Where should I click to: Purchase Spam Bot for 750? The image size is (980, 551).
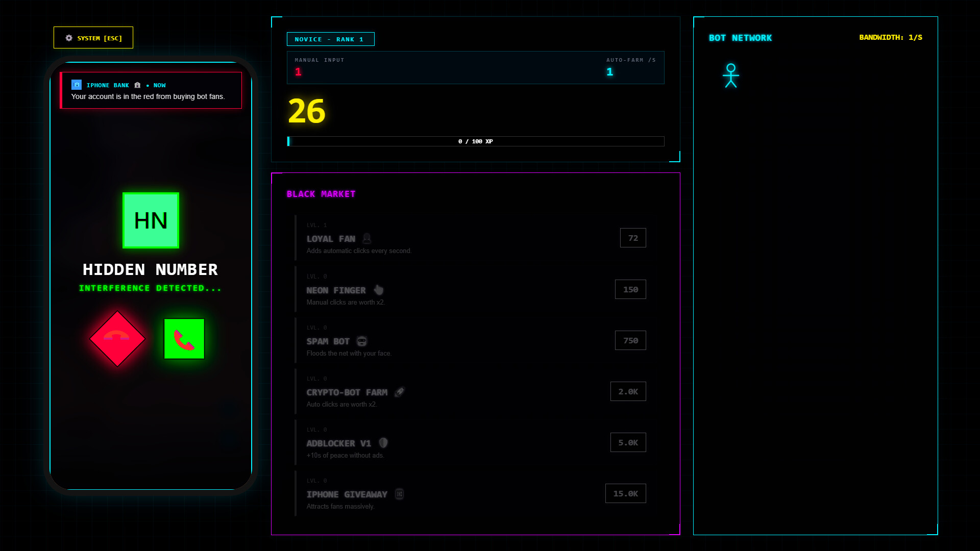point(630,340)
